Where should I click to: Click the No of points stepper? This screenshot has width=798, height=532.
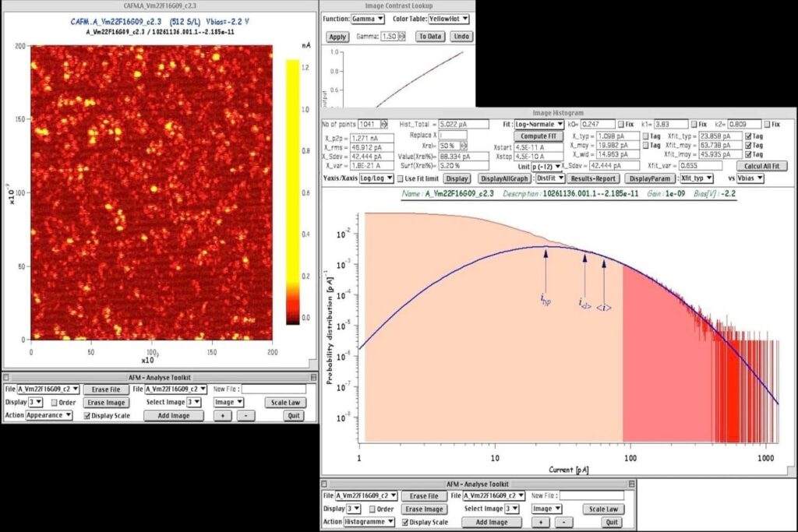pos(383,124)
